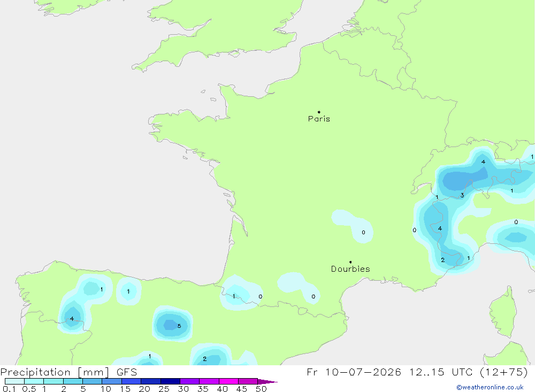535x392 pixels.
Task: Click the "12..15 UTC" time range text
Action: (x=440, y=372)
